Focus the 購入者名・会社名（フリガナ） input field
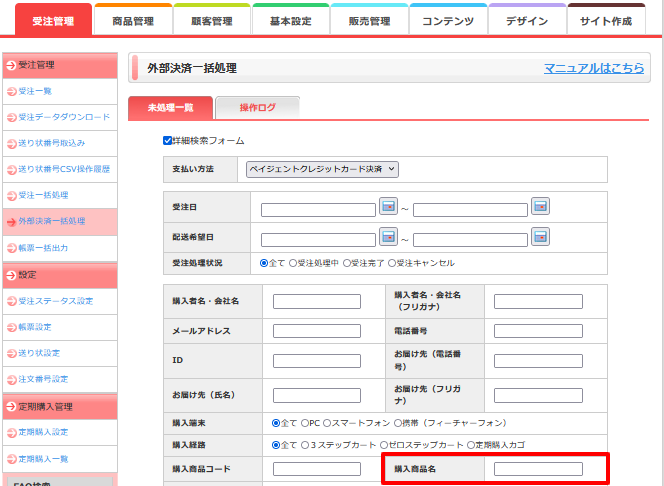Screen dimensions: 664x486 pos(538,301)
